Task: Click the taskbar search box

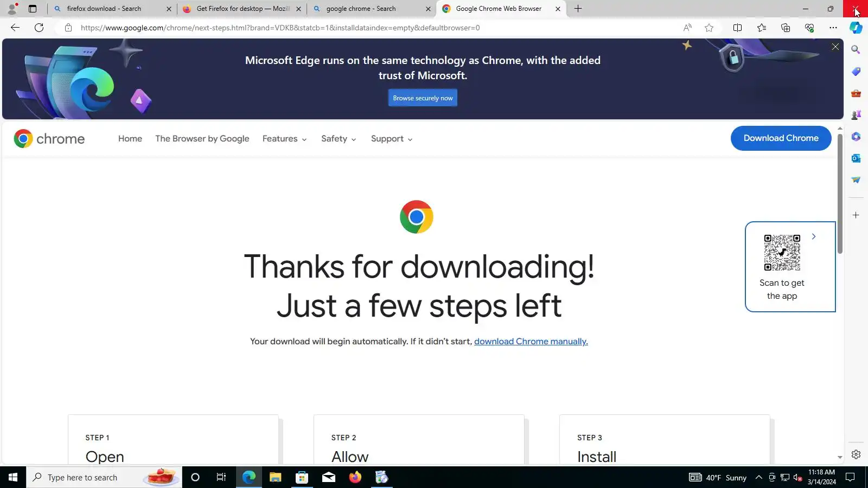Action: click(x=104, y=477)
